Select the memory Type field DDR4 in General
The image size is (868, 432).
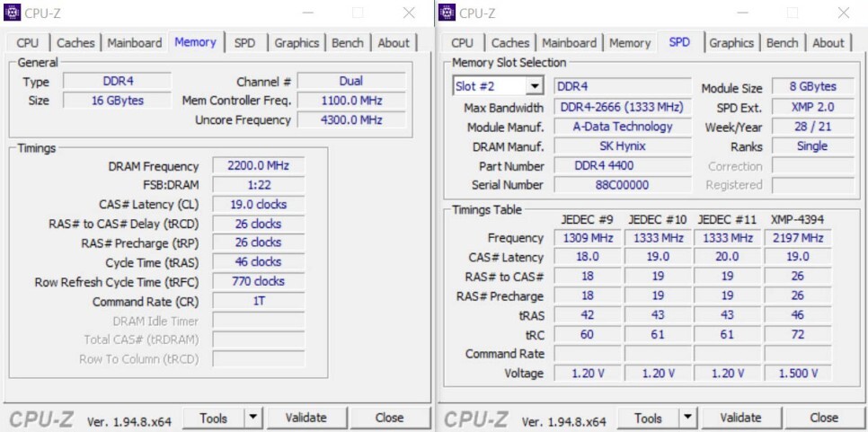[118, 81]
